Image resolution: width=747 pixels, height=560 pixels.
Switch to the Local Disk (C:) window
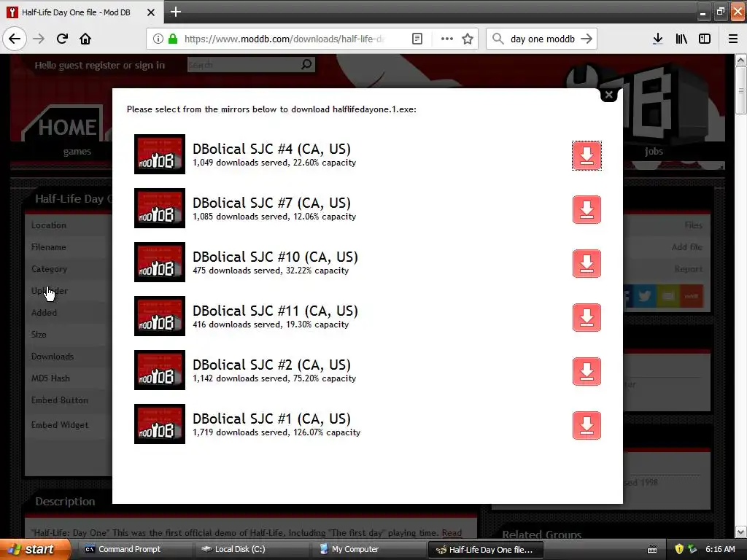250,550
